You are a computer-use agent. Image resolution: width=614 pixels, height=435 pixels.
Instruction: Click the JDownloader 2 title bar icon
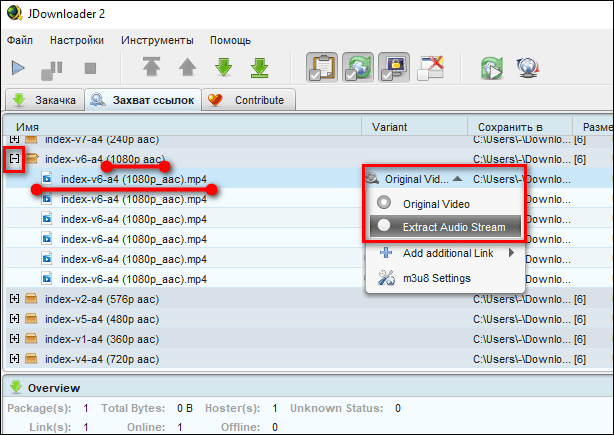[x=14, y=13]
